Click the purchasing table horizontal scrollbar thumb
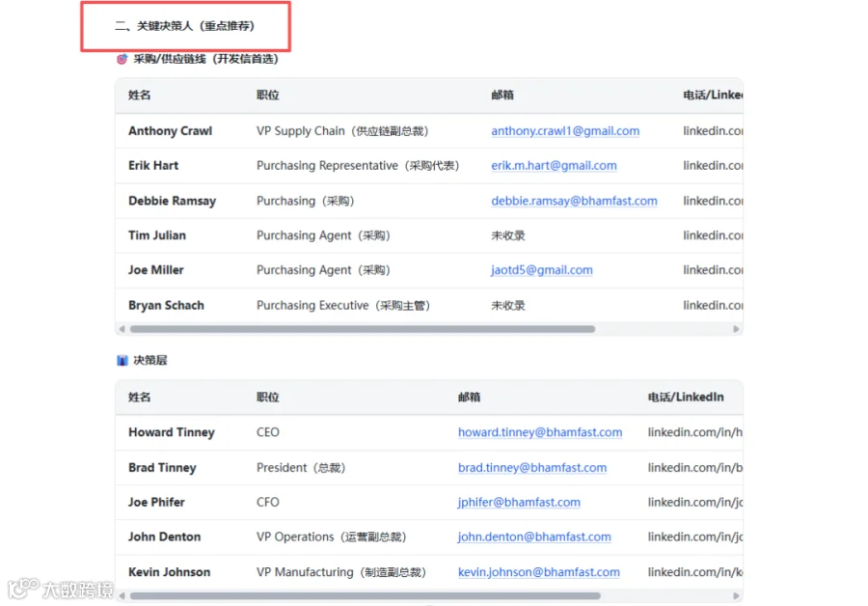The width and height of the screenshot is (868, 606). pyautogui.click(x=363, y=329)
